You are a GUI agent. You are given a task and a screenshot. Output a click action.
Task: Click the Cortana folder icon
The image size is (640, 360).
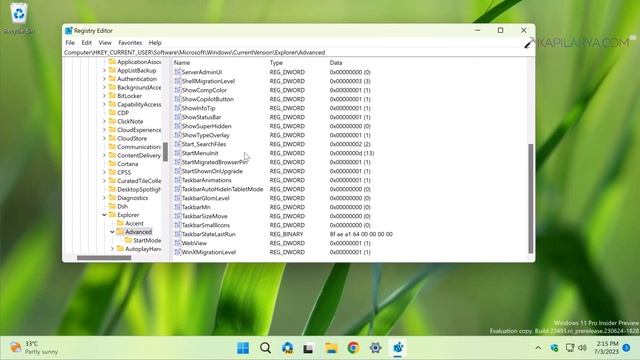(x=112, y=163)
